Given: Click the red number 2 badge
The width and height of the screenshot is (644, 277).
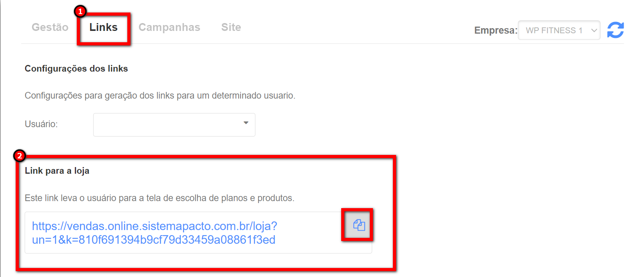Looking at the screenshot, I should (19, 156).
